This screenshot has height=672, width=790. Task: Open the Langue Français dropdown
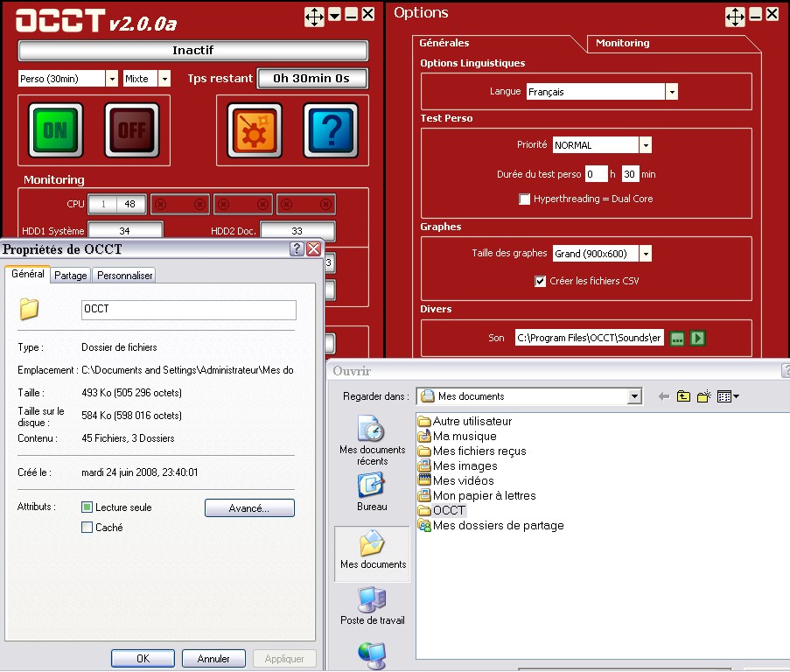click(x=672, y=92)
